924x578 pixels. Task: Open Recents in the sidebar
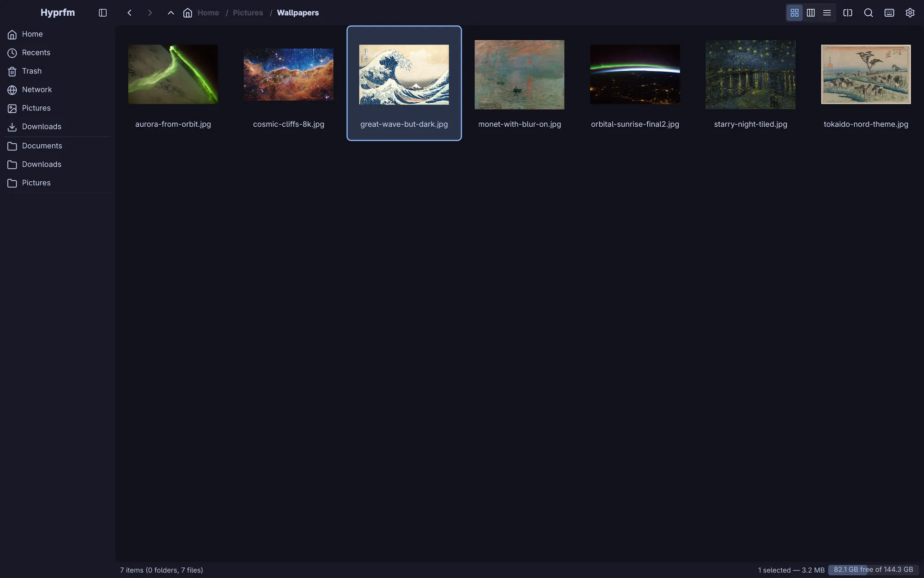point(58,53)
